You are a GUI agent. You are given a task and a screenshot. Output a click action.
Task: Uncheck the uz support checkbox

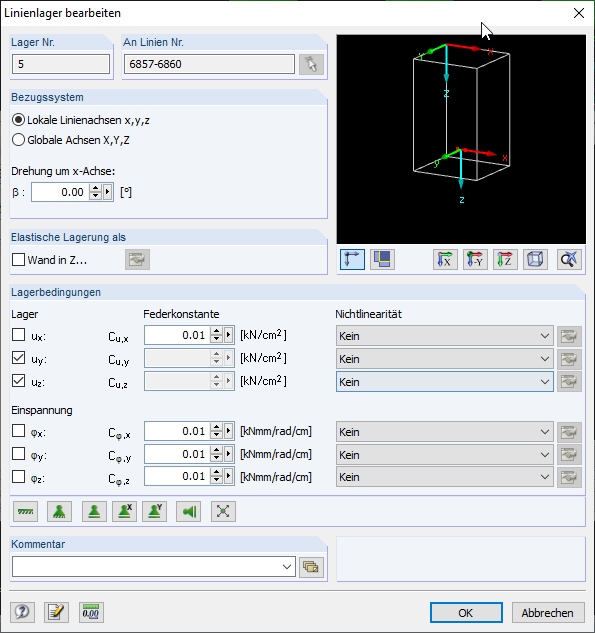[x=19, y=381]
